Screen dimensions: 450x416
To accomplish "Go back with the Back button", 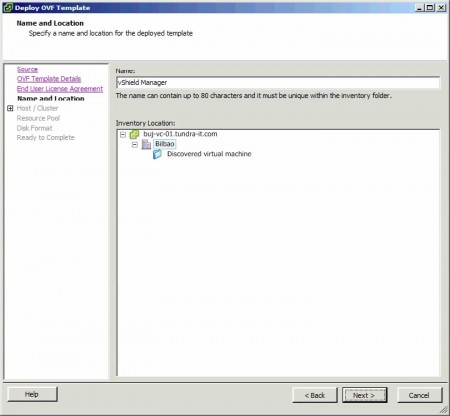I will pos(315,395).
